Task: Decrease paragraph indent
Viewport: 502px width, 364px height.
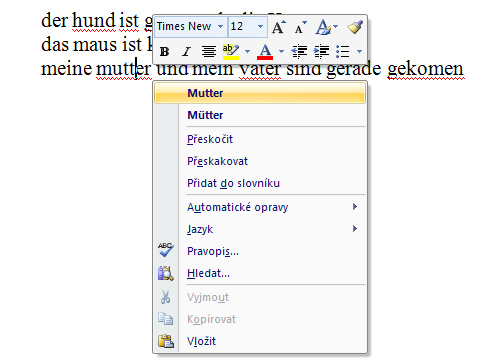Action: pos(299,52)
